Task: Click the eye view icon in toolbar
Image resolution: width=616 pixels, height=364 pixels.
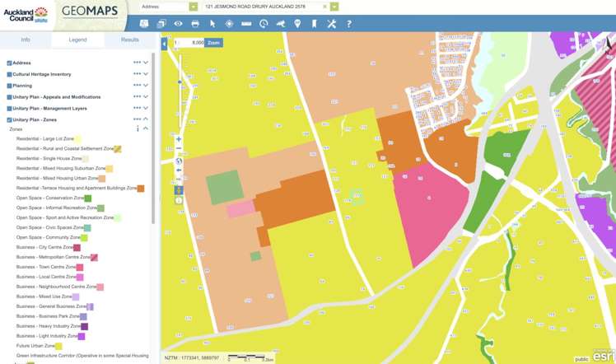Action: click(x=178, y=24)
